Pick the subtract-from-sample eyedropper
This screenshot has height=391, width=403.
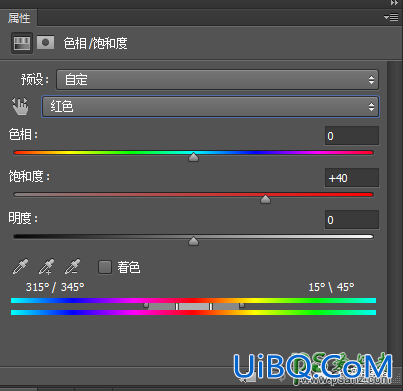(72, 267)
